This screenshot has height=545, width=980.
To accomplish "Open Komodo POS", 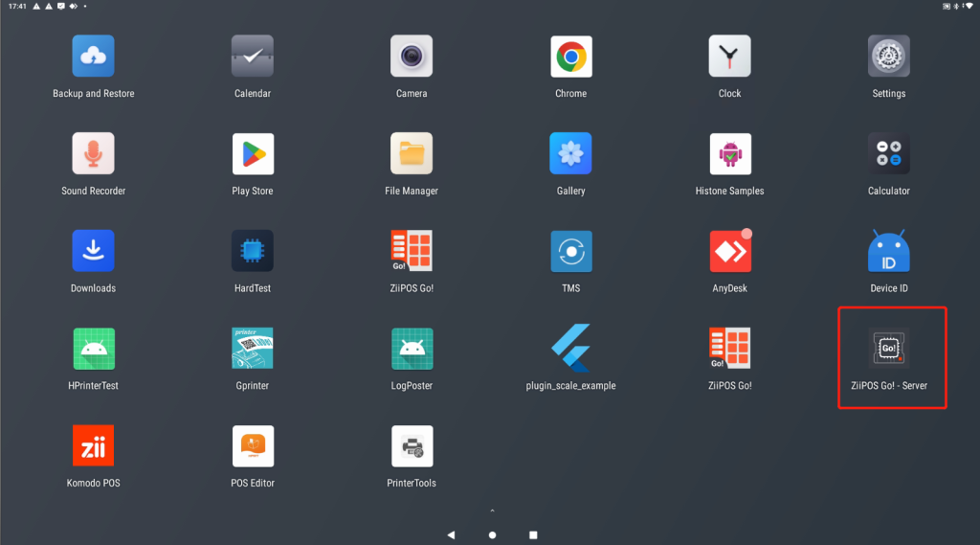I will (x=93, y=446).
